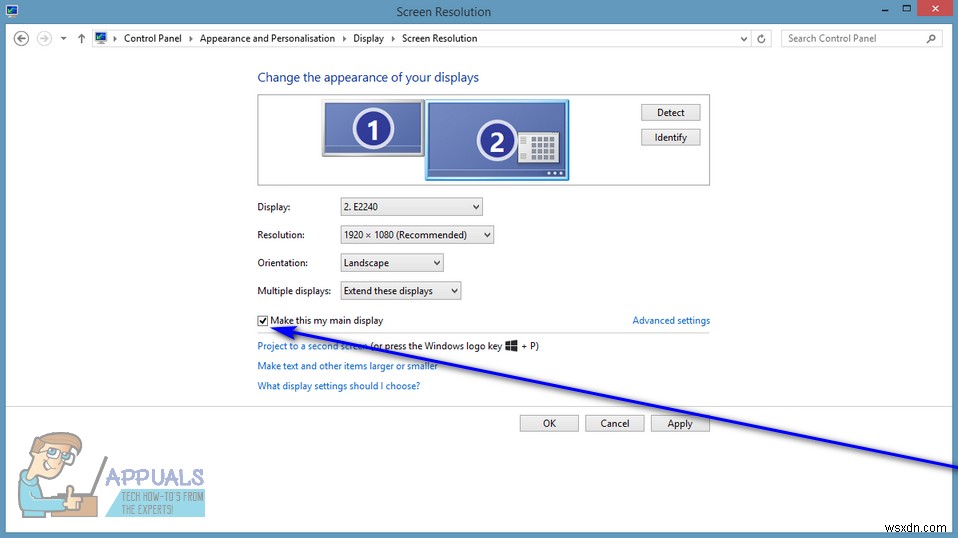Screen dimensions: 958x538
Task: Click the Identify button
Action: [670, 137]
